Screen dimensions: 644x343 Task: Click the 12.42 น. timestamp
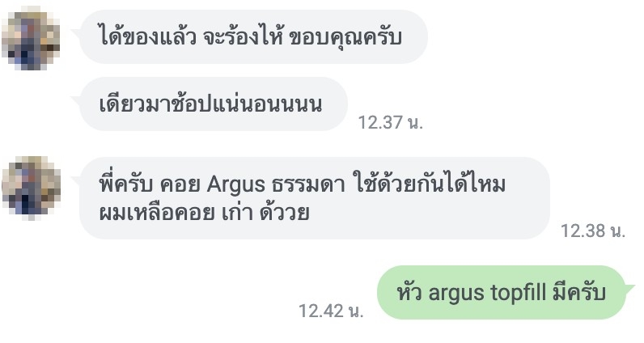[331, 311]
